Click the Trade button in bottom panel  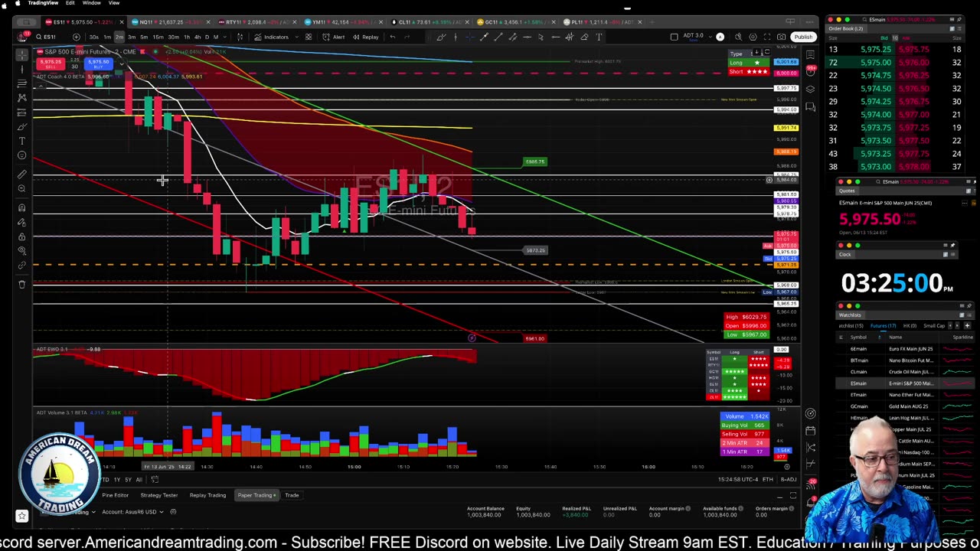point(292,495)
